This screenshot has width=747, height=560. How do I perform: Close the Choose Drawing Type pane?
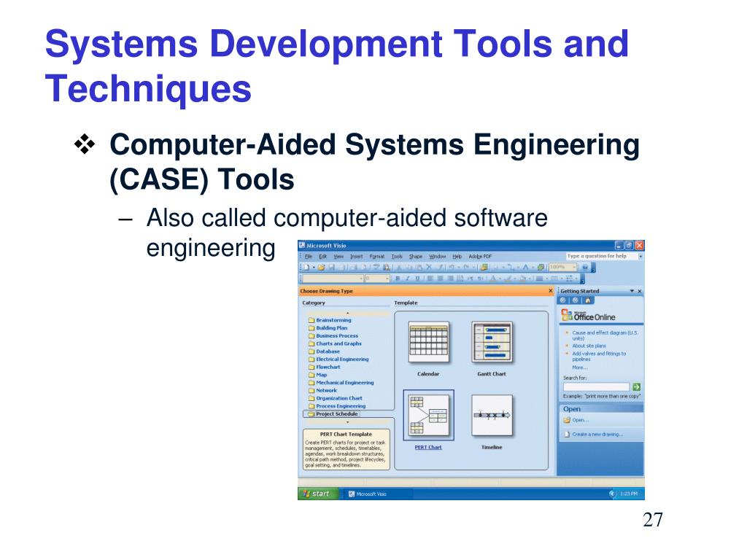[x=550, y=290]
